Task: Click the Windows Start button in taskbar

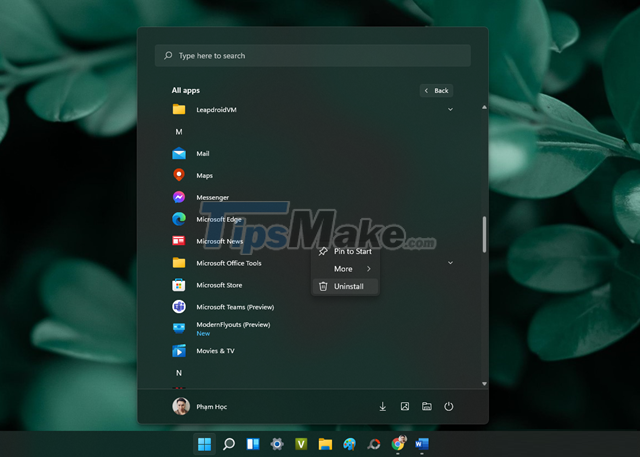Action: coord(204,444)
